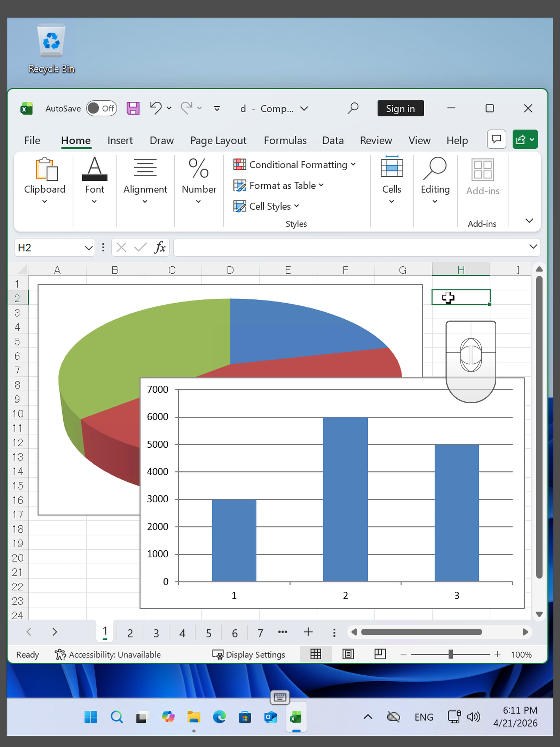Open the Comments pane icon
The image size is (560, 747).
tap(496, 139)
